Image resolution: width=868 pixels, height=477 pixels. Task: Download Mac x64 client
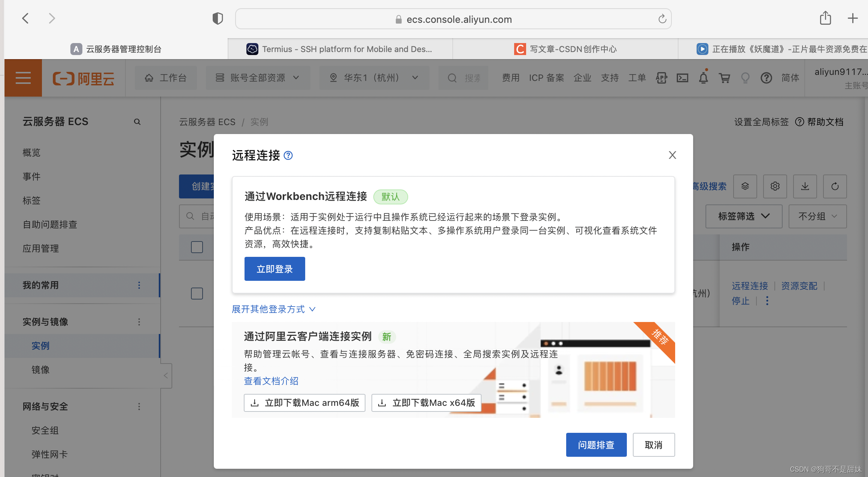click(427, 403)
